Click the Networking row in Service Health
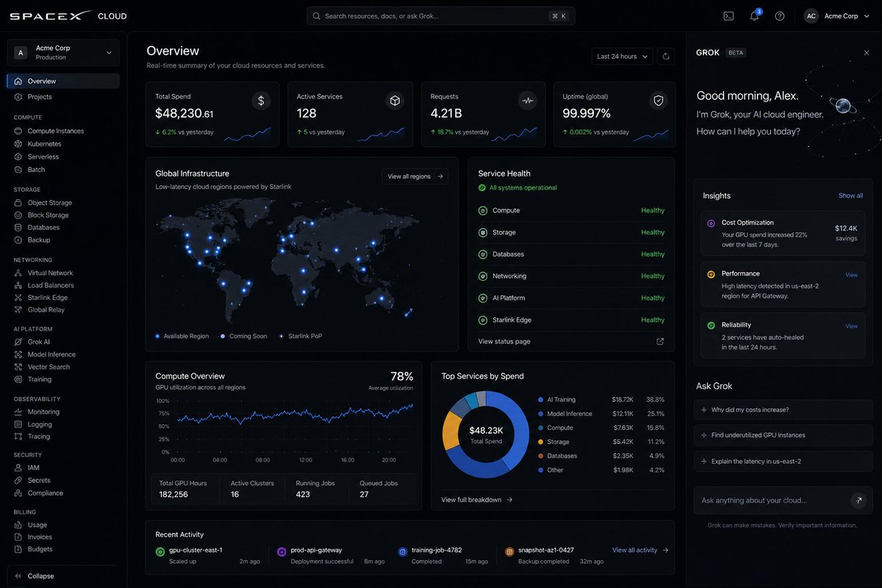 (571, 276)
